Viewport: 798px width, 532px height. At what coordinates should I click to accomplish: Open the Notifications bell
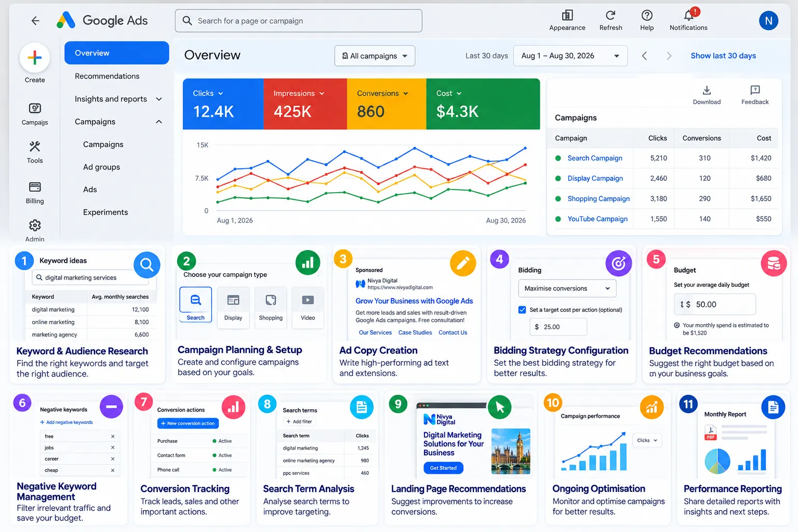[689, 15]
